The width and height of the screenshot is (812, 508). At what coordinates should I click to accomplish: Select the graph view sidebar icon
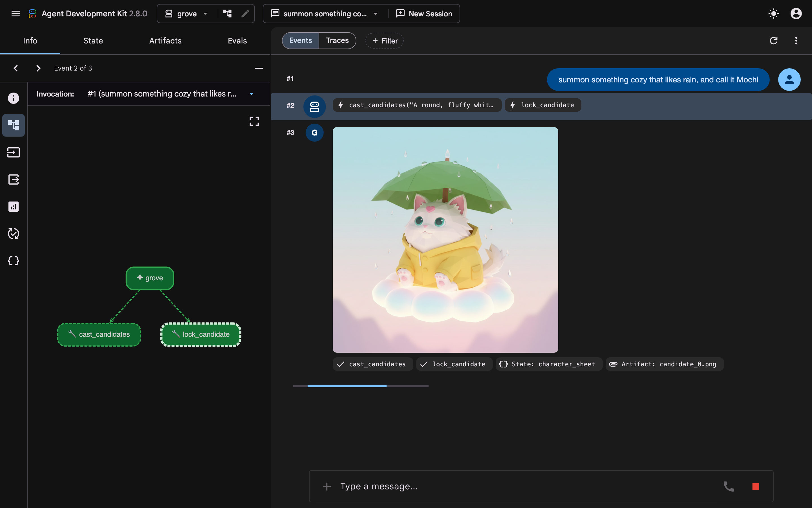coord(14,125)
